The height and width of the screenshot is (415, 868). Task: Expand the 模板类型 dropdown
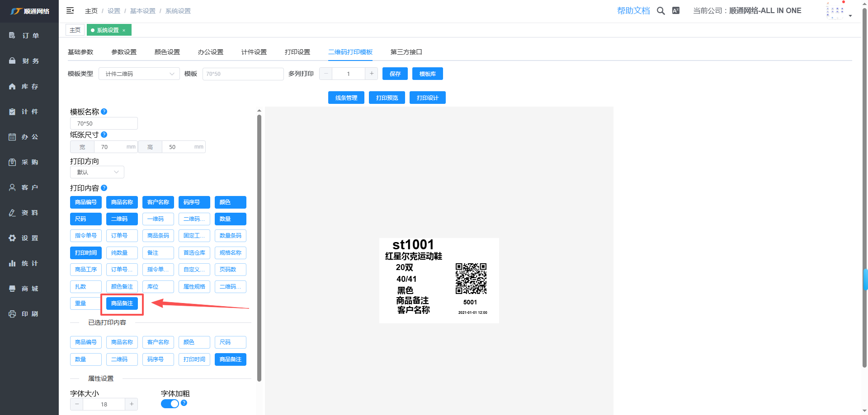coord(139,74)
